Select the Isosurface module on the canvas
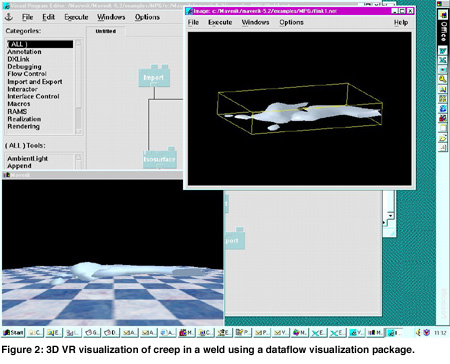 [159, 159]
